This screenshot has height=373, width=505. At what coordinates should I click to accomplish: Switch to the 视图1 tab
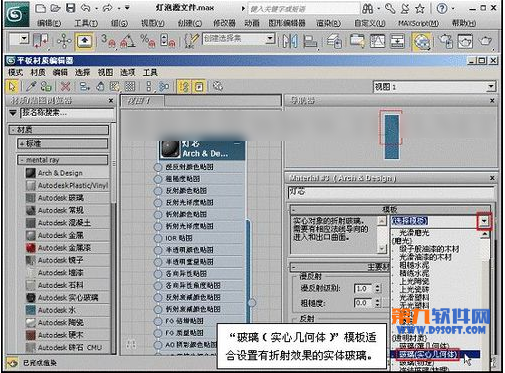tap(142, 101)
